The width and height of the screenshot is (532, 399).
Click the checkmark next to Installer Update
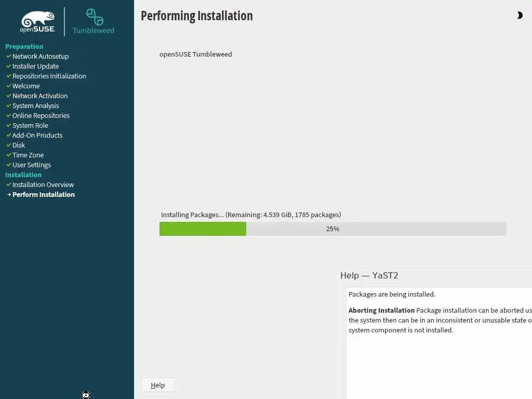tap(9, 66)
